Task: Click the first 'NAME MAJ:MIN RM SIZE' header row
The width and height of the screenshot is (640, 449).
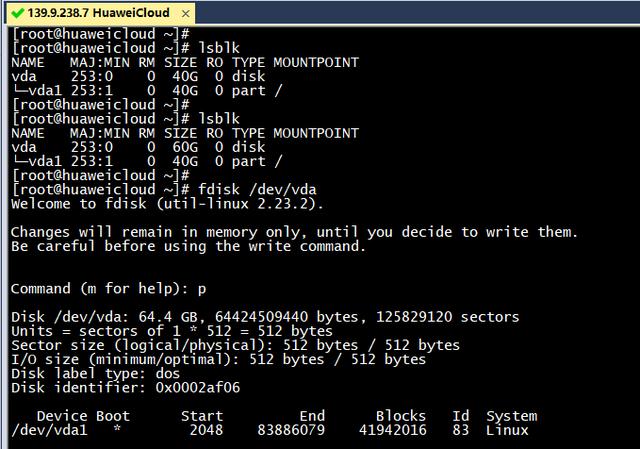Action: 185,62
